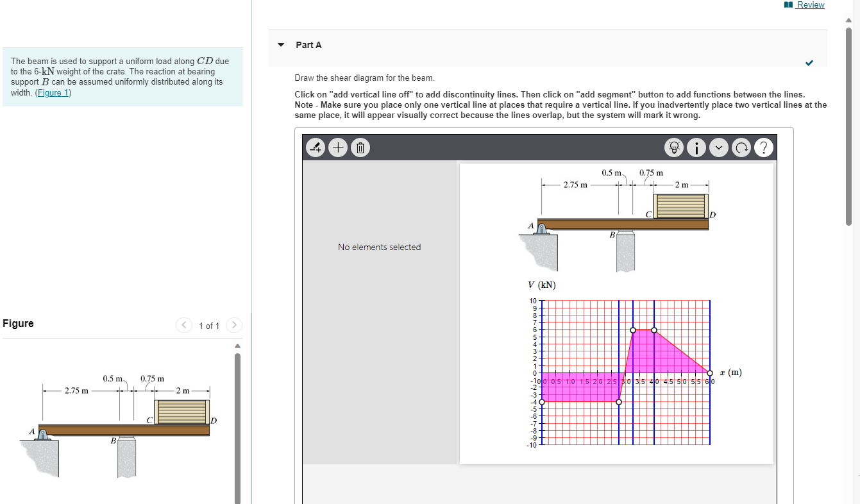
Task: Click the 'Part A' heading text
Action: pos(308,45)
